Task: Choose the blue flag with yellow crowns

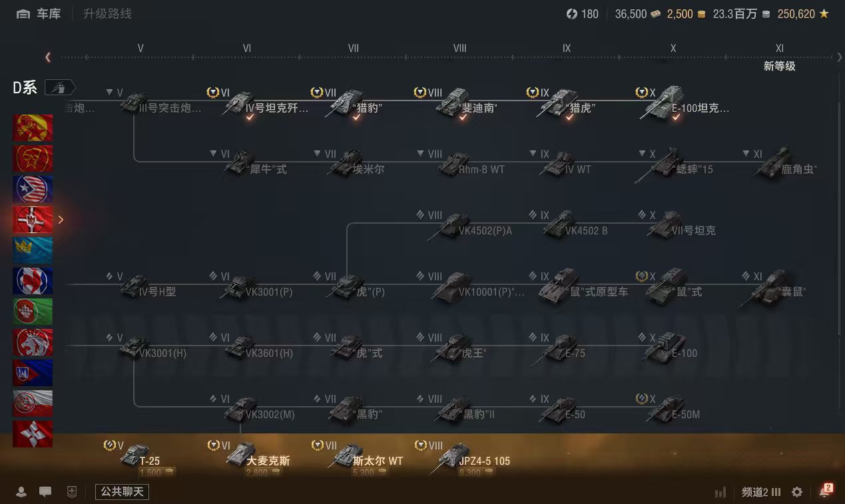Action: coord(33,250)
